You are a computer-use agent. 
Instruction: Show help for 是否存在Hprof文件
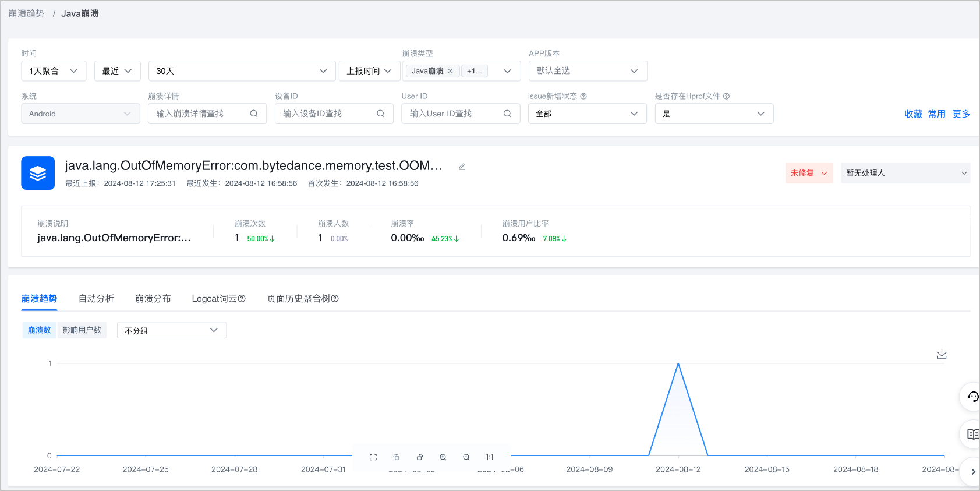pos(726,96)
